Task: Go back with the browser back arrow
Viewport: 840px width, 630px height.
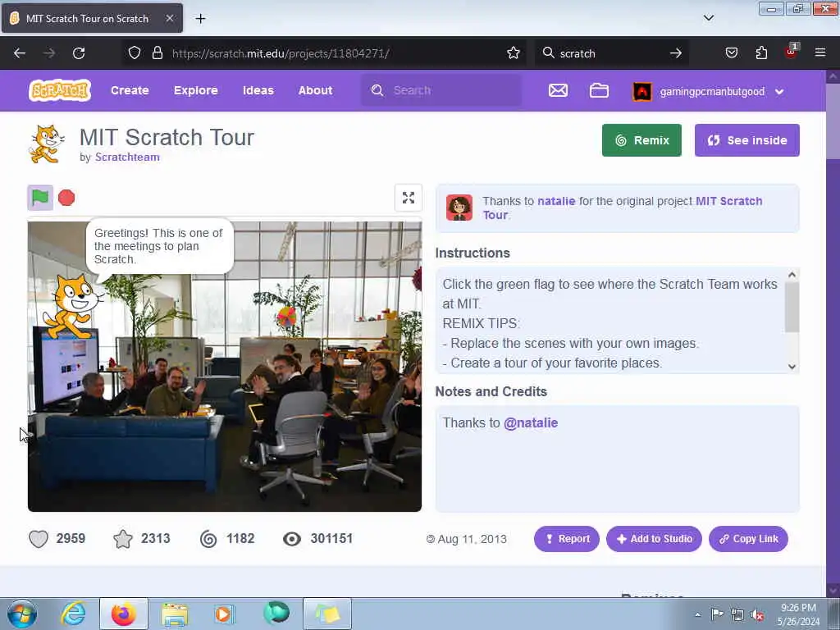Action: point(20,53)
